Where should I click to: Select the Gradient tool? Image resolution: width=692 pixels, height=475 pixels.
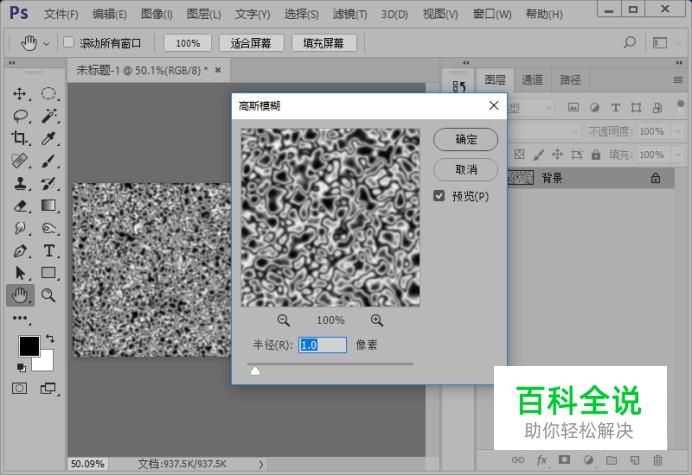pos(48,205)
